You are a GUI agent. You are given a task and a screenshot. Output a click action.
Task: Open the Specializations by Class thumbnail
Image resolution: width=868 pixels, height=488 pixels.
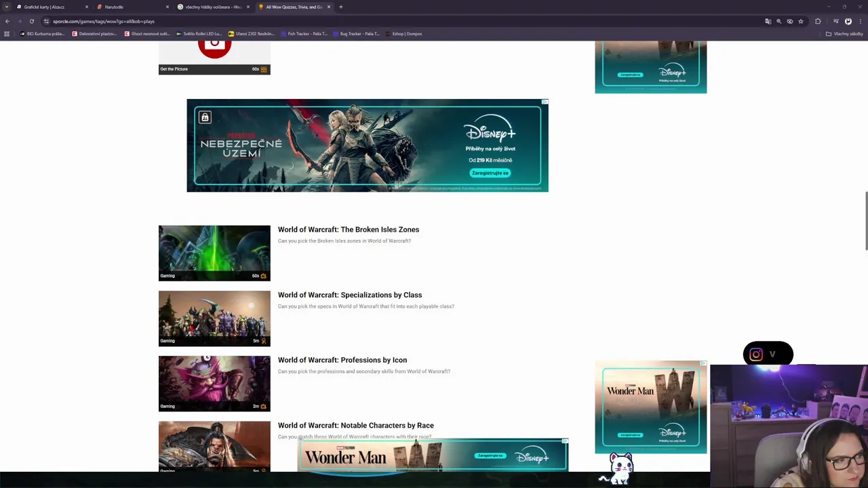click(x=214, y=319)
